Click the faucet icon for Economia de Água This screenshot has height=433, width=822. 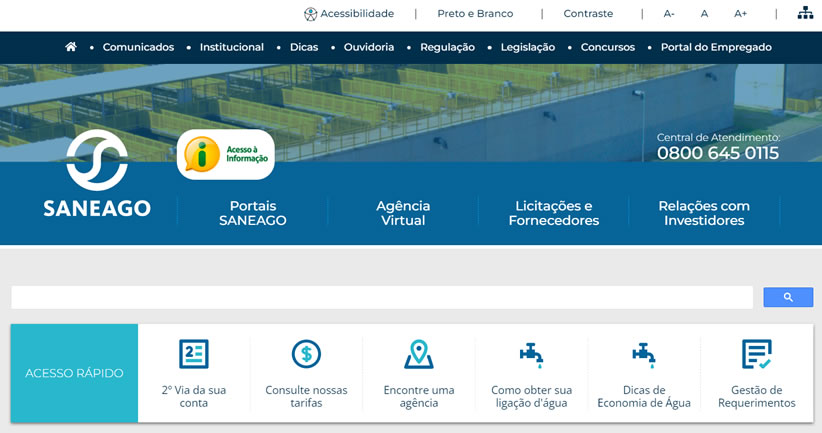[x=644, y=355]
